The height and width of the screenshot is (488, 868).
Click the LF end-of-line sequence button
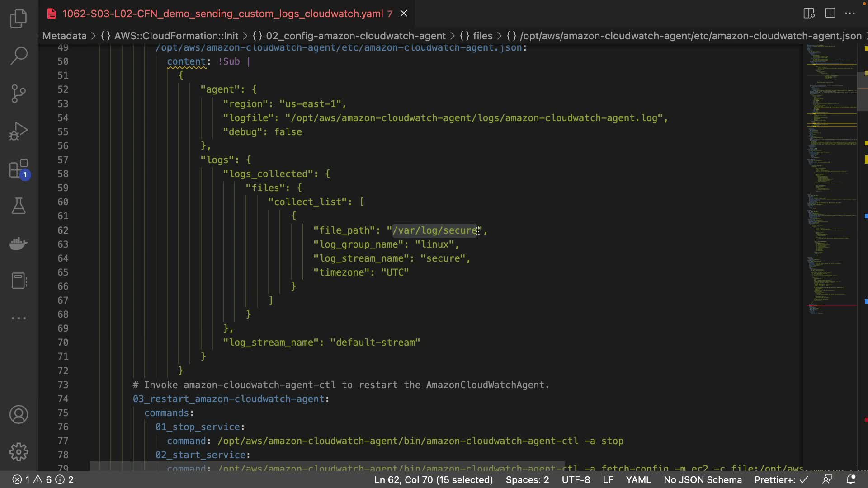[608, 479]
